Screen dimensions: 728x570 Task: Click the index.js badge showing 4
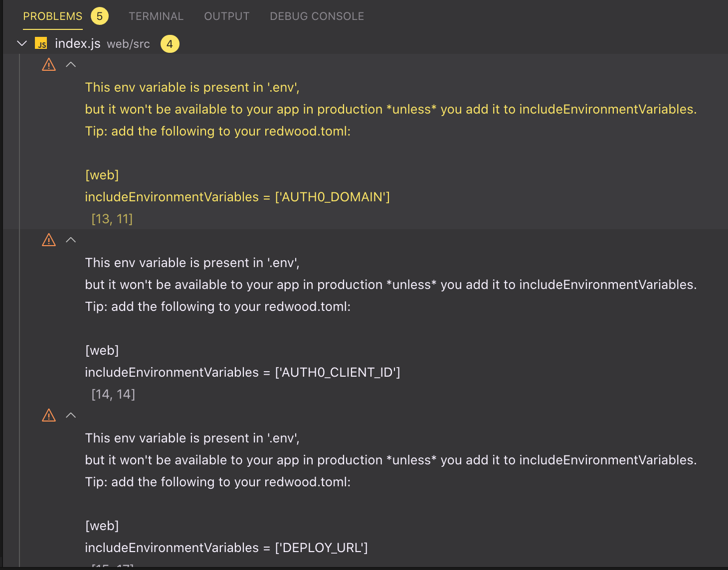point(170,44)
